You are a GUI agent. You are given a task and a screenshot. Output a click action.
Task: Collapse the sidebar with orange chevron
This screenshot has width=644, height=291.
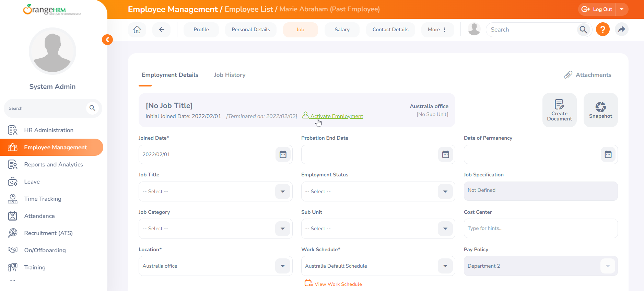coord(107,40)
